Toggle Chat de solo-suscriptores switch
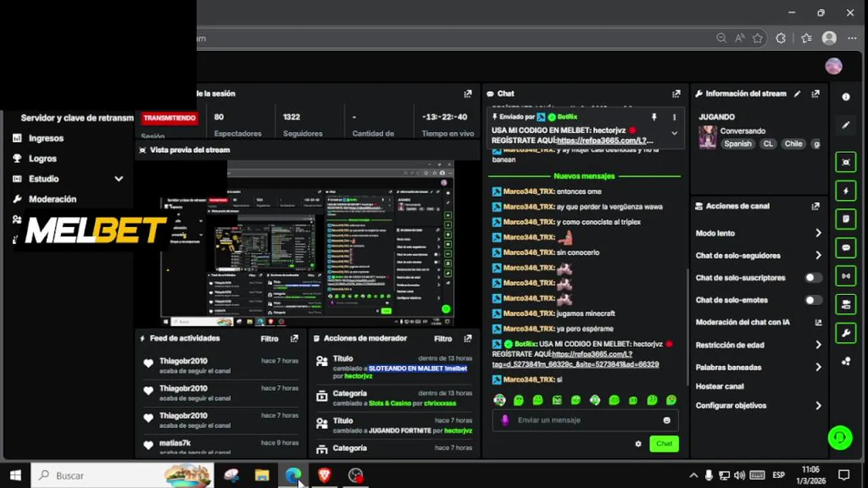 click(x=813, y=278)
